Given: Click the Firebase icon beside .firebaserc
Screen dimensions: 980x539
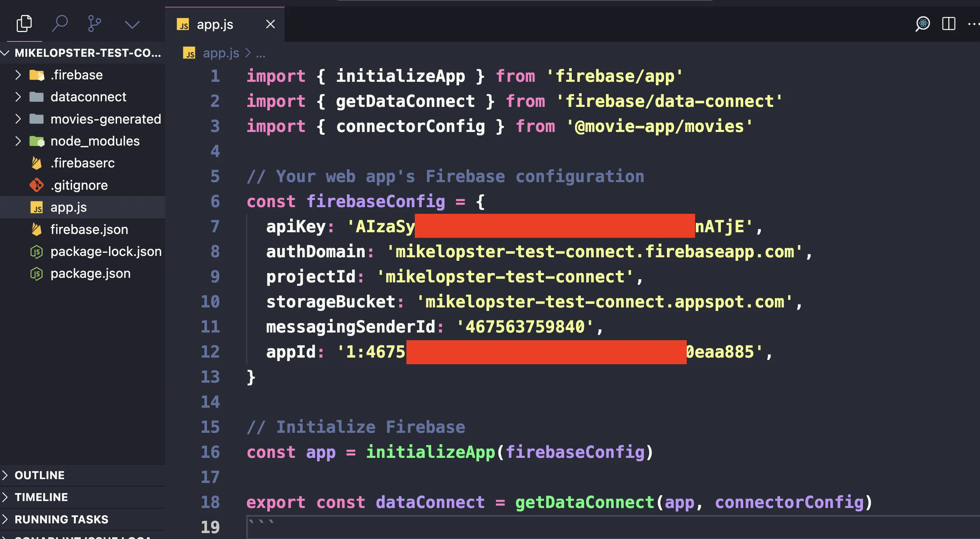Looking at the screenshot, I should click(x=37, y=163).
